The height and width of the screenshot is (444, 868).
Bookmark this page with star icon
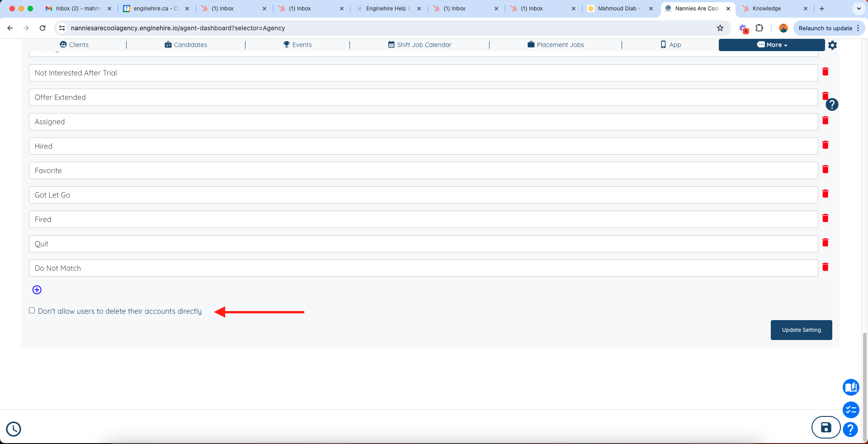[x=720, y=28]
